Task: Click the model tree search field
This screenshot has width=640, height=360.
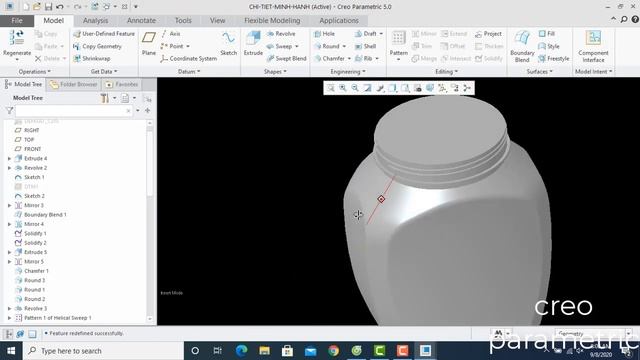Action: click(74, 111)
